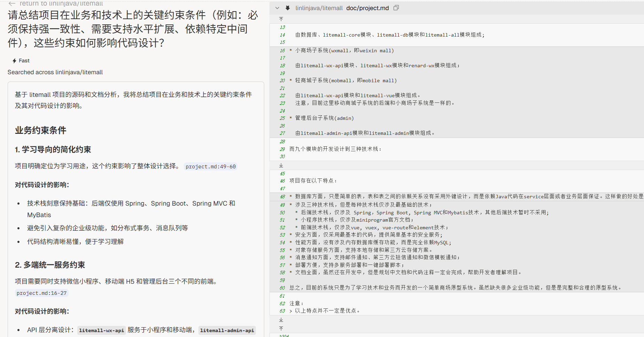Viewport: 644px width, 337px height.
Task: Select the Fast mode label
Action: coord(24,61)
